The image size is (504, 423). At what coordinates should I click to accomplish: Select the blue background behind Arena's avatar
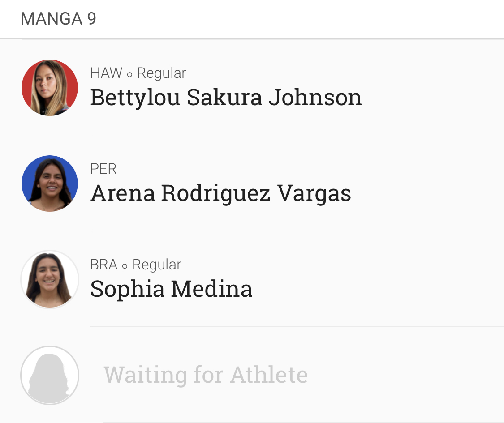point(27,183)
